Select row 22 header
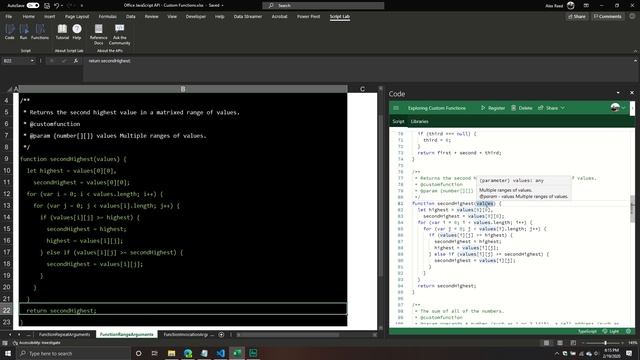 7,310
